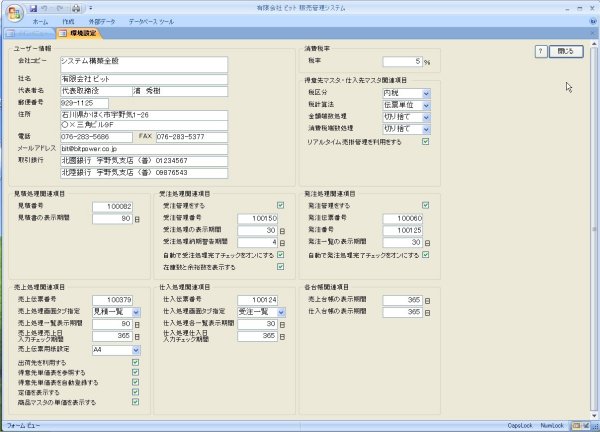Click the Undo icon in quick access toolbar

44,8
